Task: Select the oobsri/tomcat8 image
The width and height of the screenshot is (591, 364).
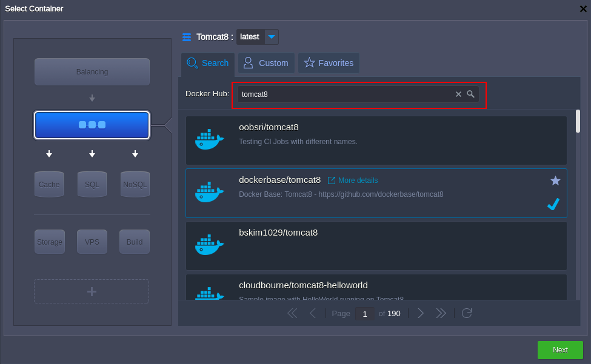Action: coord(376,141)
